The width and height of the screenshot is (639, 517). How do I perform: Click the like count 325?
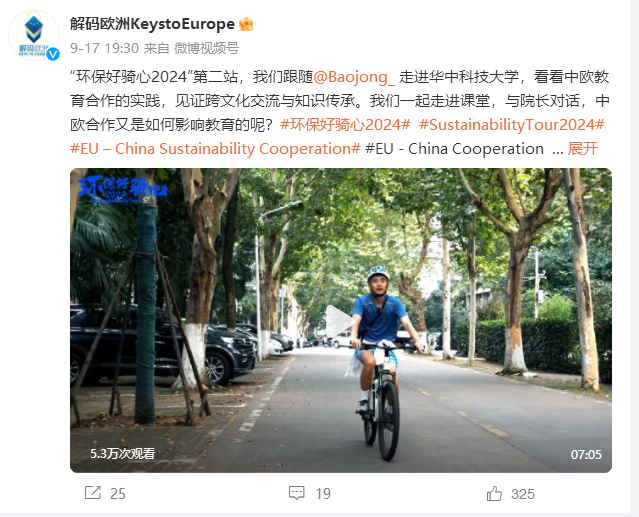click(x=523, y=494)
